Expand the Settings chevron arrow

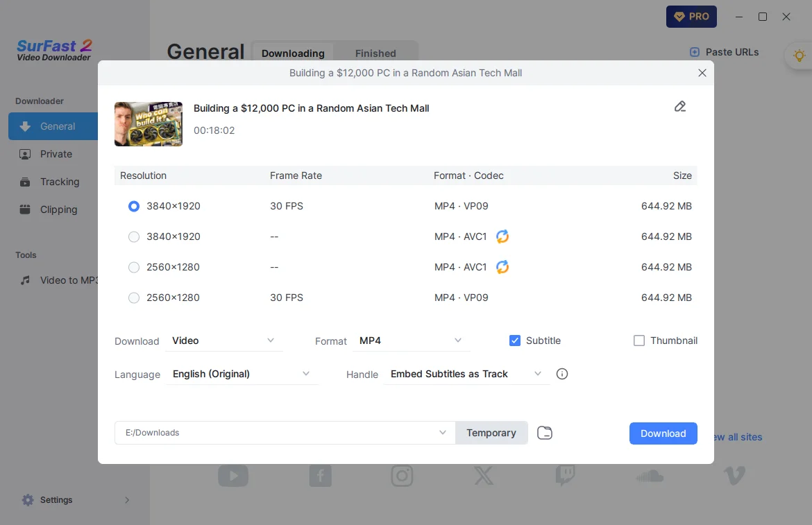[127, 499]
